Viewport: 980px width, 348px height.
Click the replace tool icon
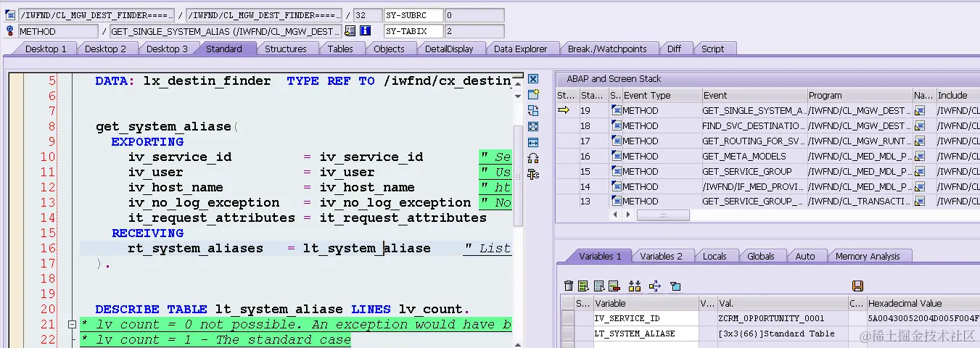coord(533,111)
